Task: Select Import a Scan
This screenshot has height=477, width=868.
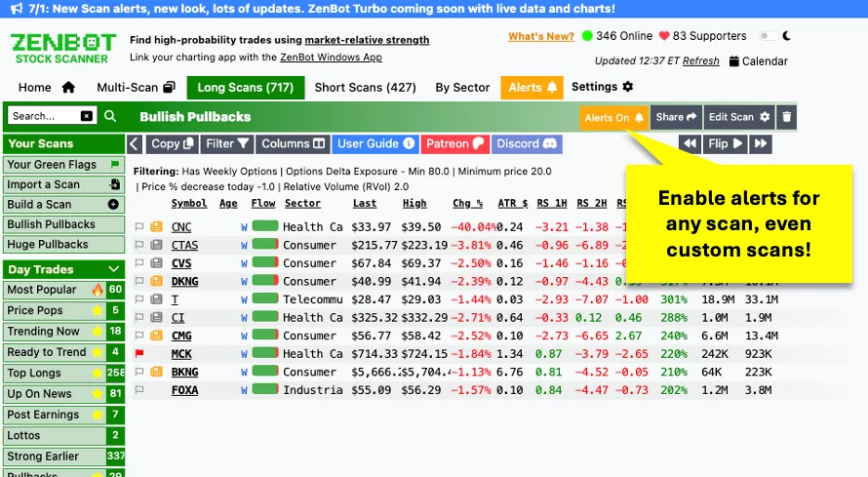Action: click(x=63, y=184)
